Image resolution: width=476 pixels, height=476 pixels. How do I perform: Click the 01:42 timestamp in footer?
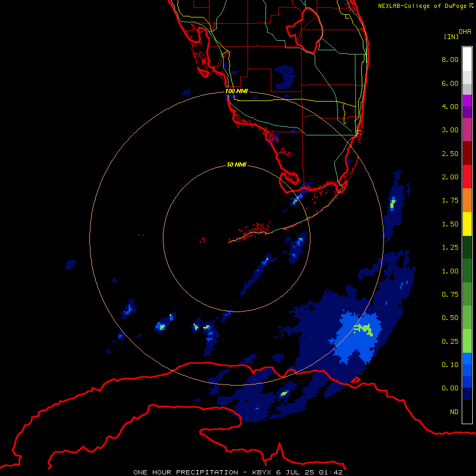331,472
